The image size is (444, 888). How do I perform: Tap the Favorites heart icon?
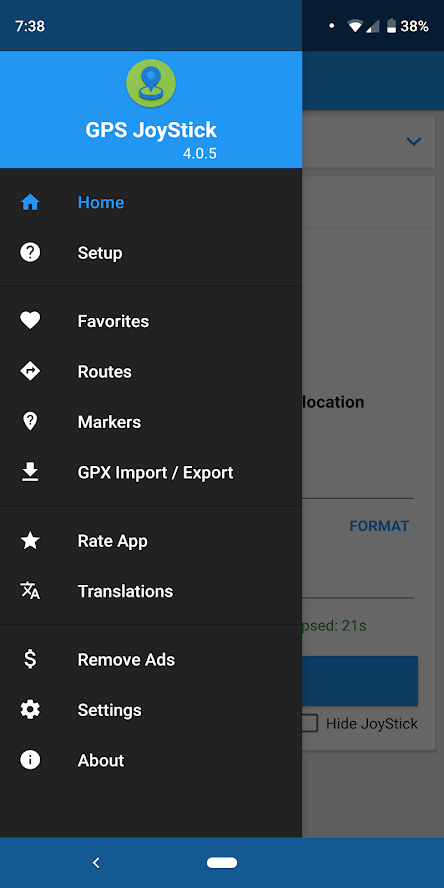point(30,321)
